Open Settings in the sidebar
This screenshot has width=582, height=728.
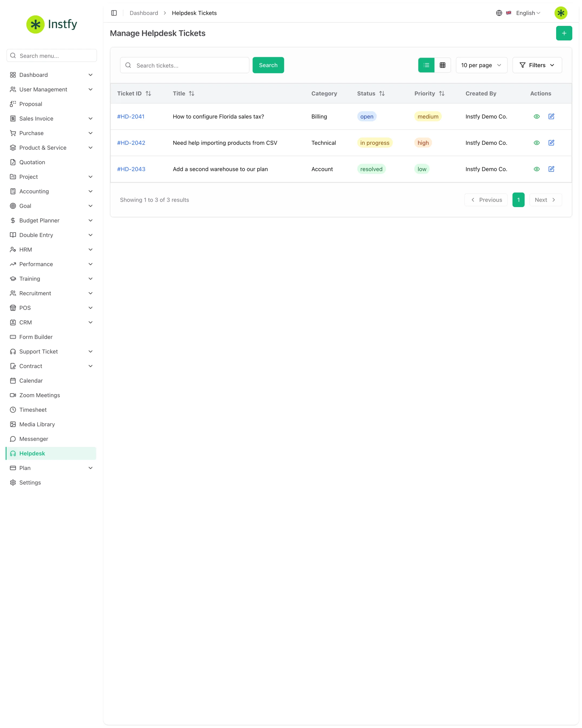coord(51,483)
